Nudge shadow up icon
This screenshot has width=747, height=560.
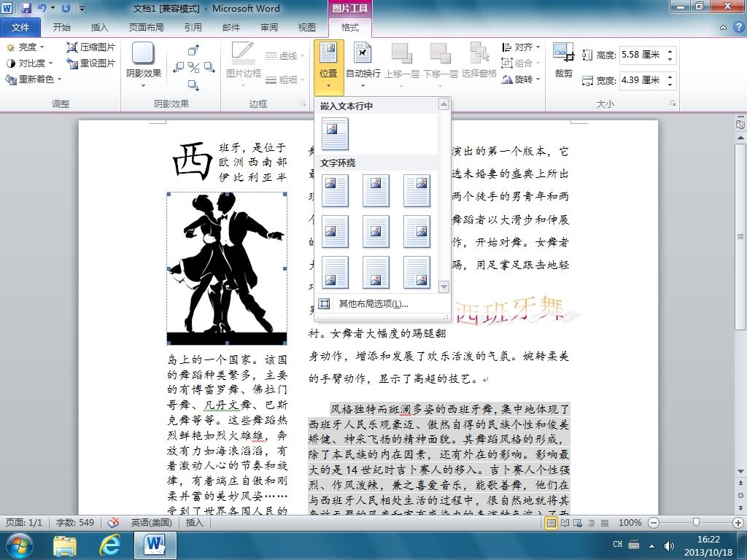click(193, 50)
